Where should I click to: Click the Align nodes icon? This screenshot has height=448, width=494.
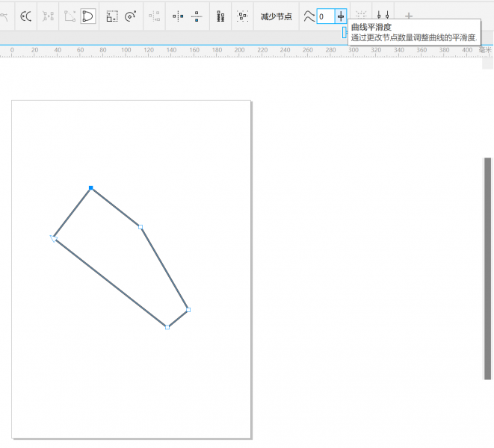155,16
